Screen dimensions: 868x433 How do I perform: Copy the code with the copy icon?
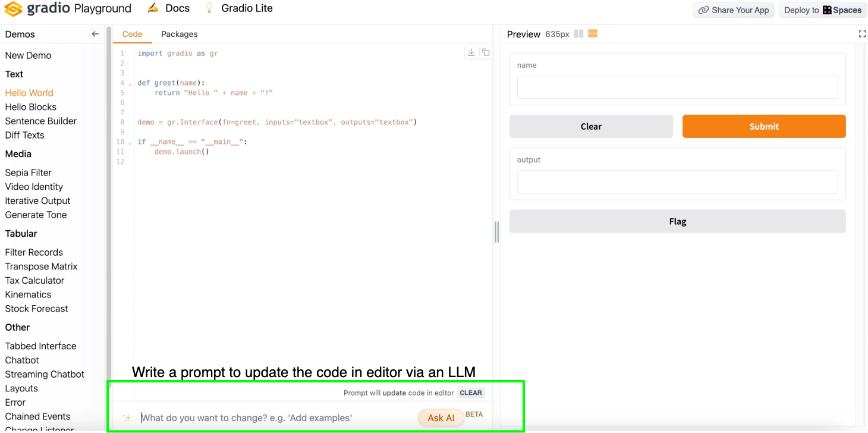point(486,52)
